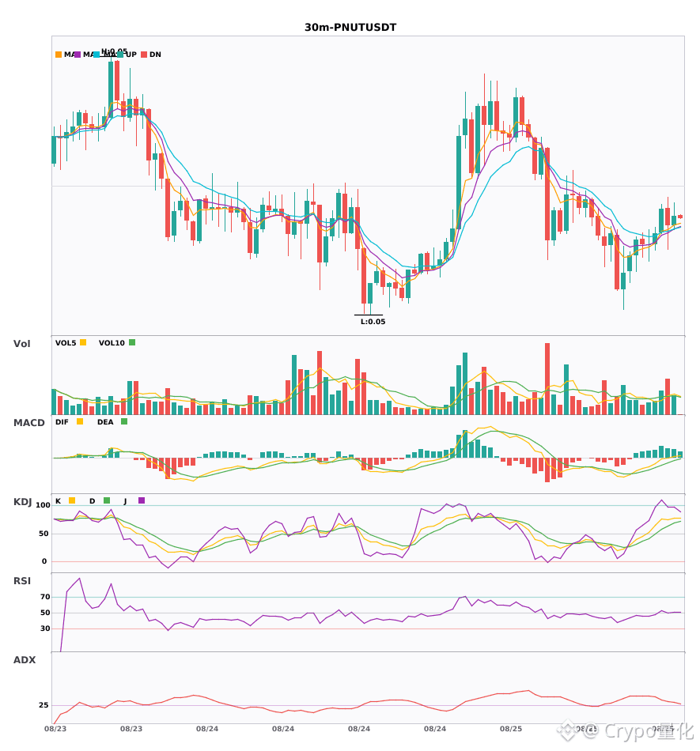Image resolution: width=700 pixels, height=751 pixels.
Task: Select the 30m-PNUTUSDT chart title
Action: 350,28
